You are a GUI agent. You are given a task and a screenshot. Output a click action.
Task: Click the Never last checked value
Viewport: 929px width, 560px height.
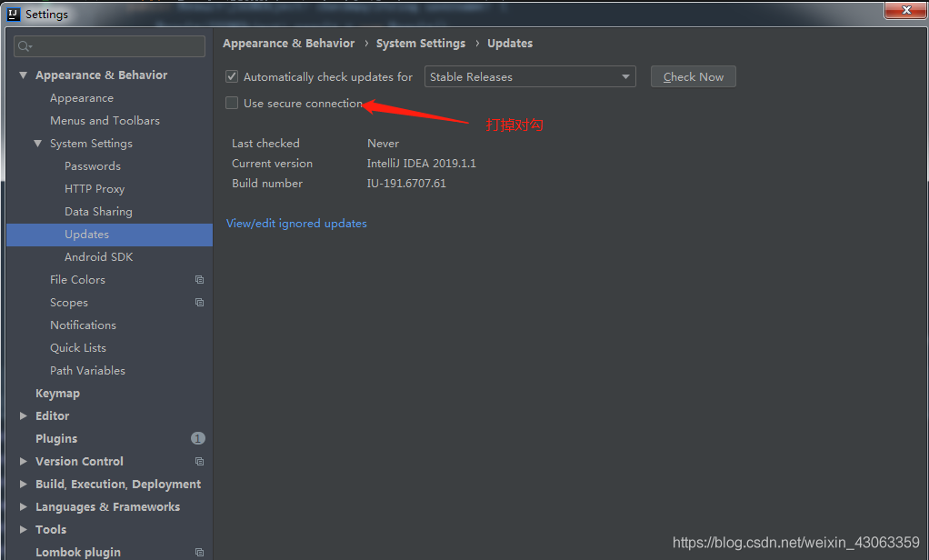(384, 144)
